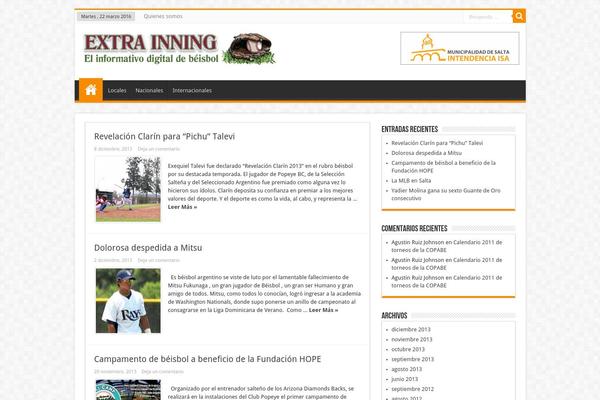The width and height of the screenshot is (600, 400).
Task: Click the Comentarios Recientes widget heading
Action: click(414, 229)
